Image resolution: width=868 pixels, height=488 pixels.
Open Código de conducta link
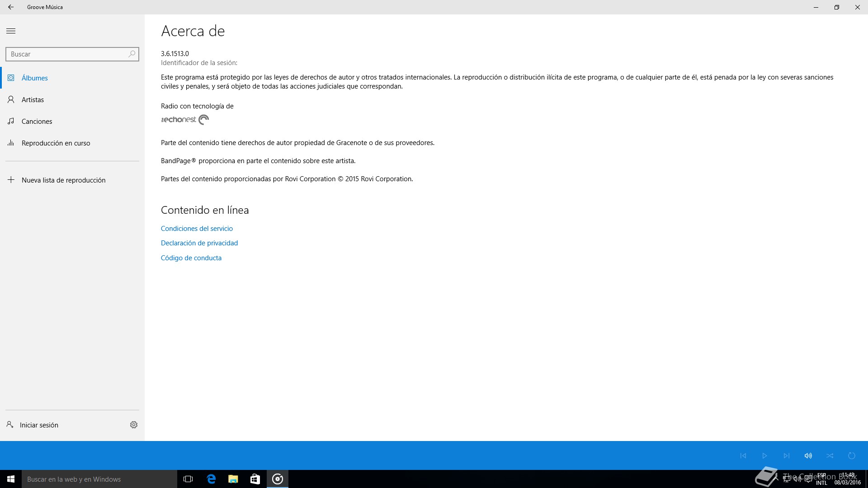[191, 258]
